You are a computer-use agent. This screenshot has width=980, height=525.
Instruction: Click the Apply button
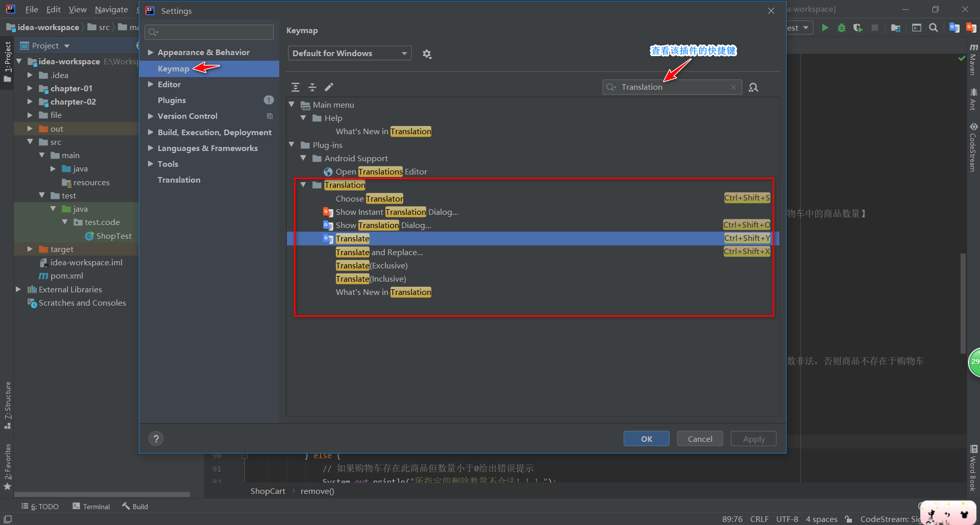click(x=753, y=439)
